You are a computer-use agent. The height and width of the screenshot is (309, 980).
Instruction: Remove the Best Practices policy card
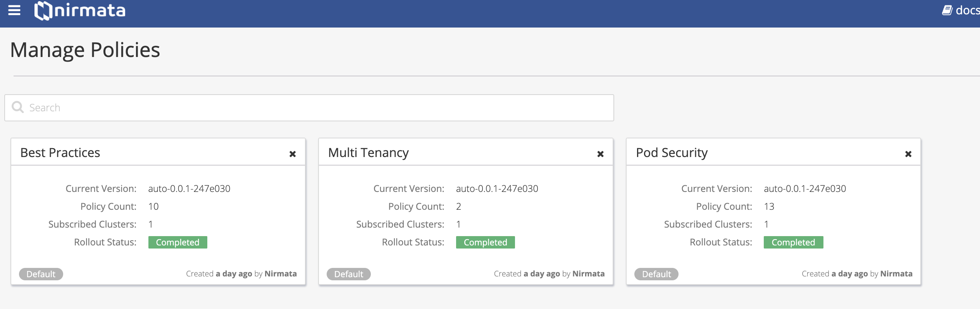[293, 154]
